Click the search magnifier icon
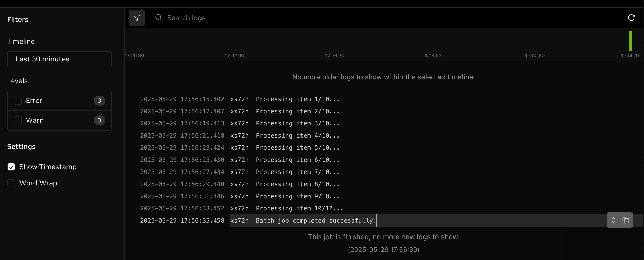The height and width of the screenshot is (260, 644). click(x=159, y=18)
